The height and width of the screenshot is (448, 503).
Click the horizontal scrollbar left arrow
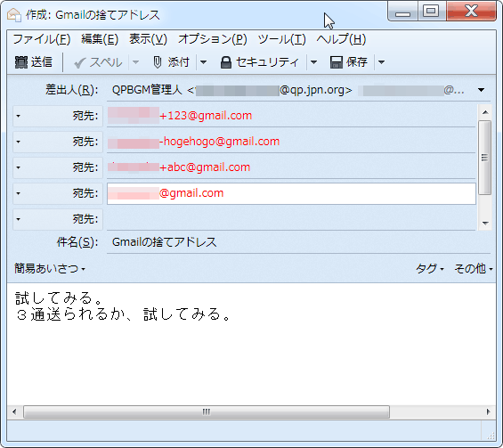click(14, 411)
